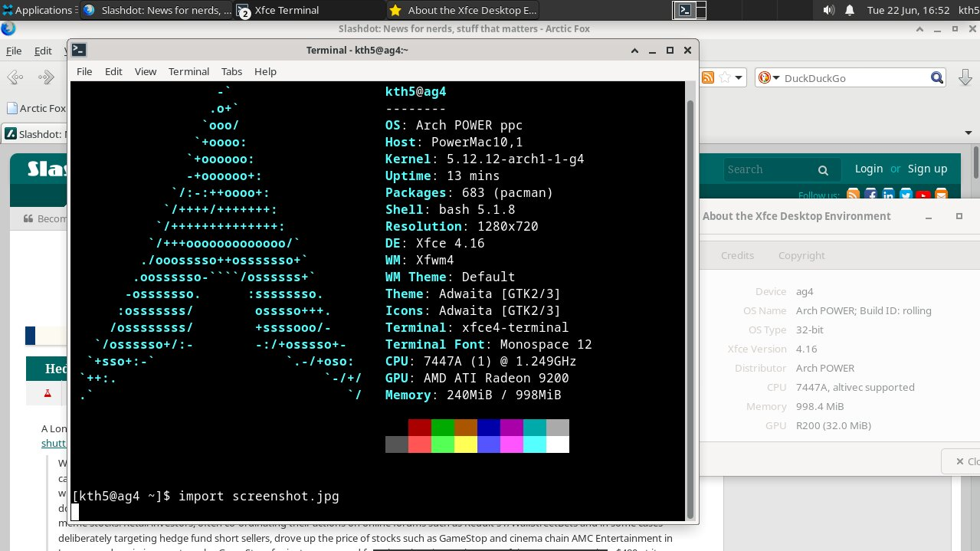Click the browser forward arrow
Screen dimensions: 980x551
(47, 77)
